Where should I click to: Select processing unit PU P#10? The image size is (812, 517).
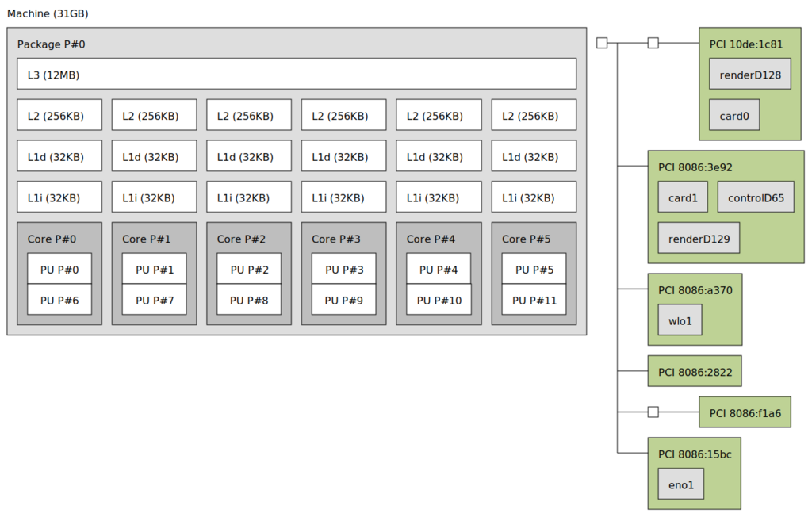click(x=439, y=300)
